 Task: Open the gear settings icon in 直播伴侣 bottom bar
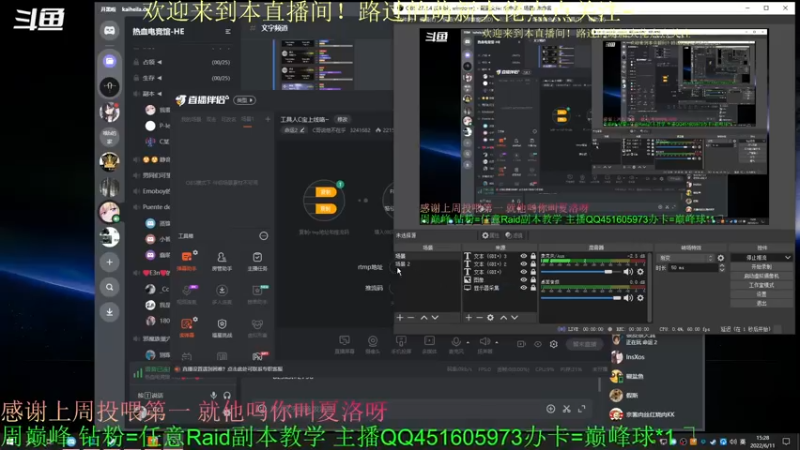point(554,344)
